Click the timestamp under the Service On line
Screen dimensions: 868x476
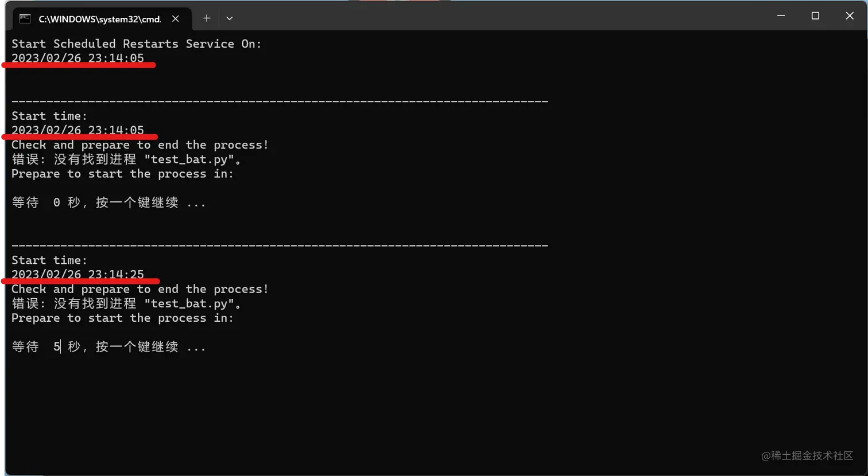pyautogui.click(x=77, y=58)
